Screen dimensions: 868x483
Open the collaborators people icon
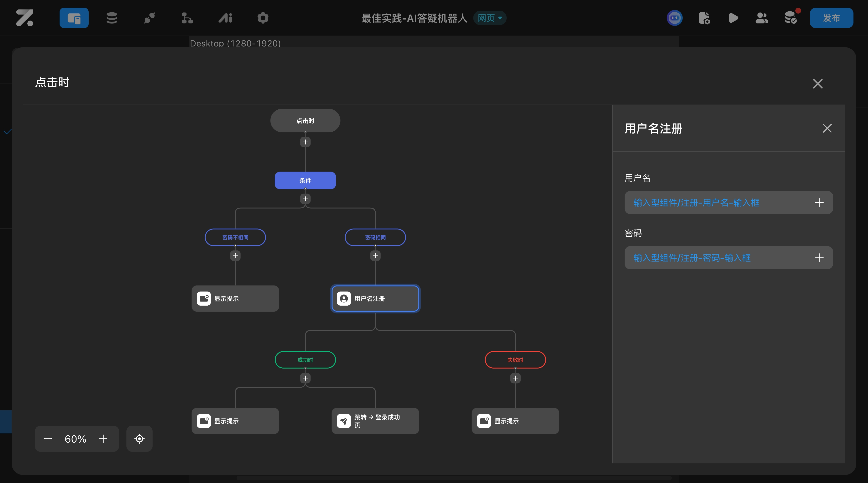coord(761,18)
